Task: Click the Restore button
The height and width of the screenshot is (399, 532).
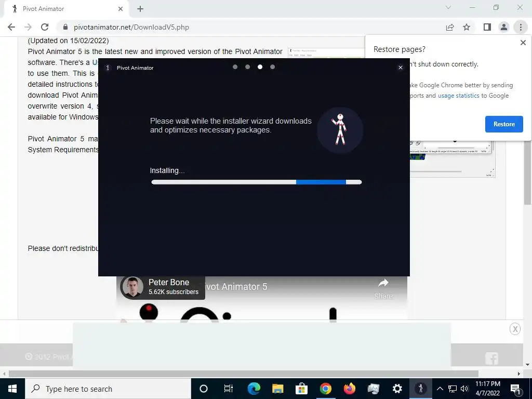Action: coord(504,124)
